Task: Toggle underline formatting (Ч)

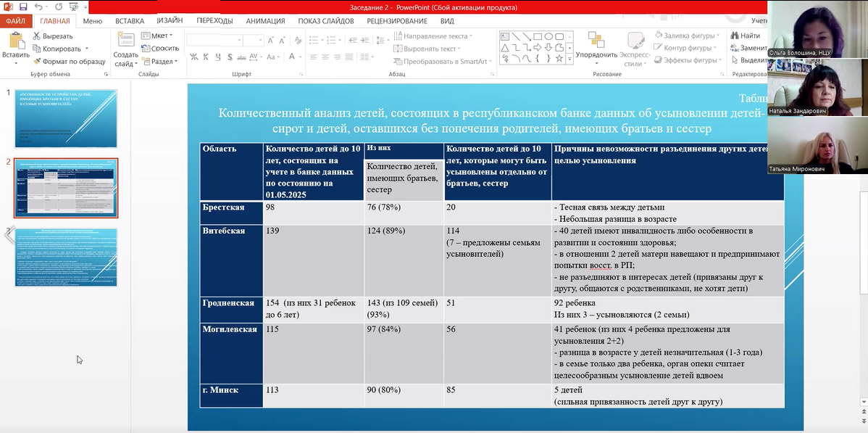Action: tap(217, 57)
